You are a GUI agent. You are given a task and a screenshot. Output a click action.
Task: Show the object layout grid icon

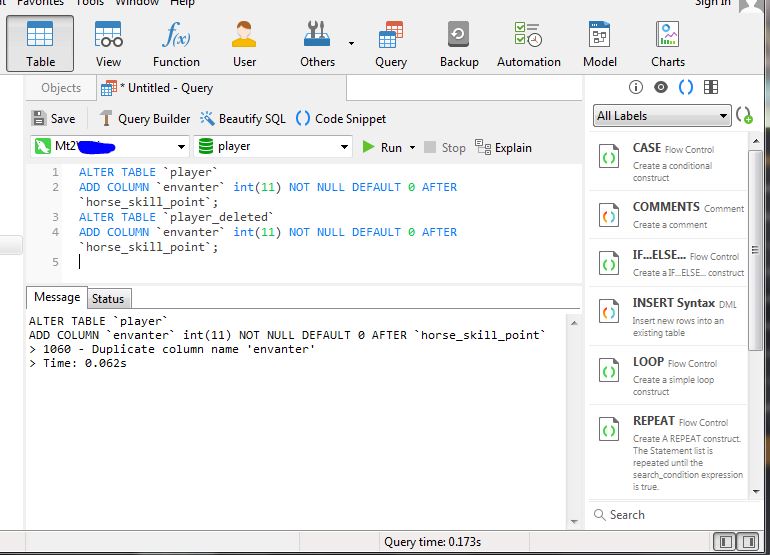711,87
